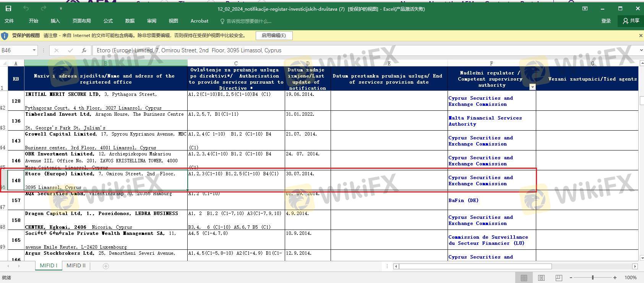
Task: Switch to the MIFID II sheet tab
Action: pyautogui.click(x=76, y=266)
